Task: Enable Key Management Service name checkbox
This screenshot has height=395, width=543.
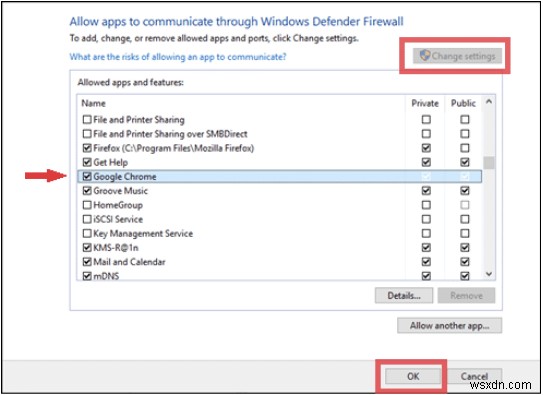Action: 87,233
